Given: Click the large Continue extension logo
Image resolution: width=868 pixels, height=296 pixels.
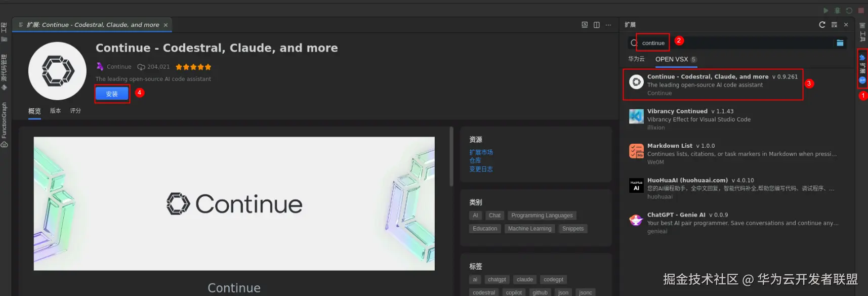Looking at the screenshot, I should click(58, 71).
